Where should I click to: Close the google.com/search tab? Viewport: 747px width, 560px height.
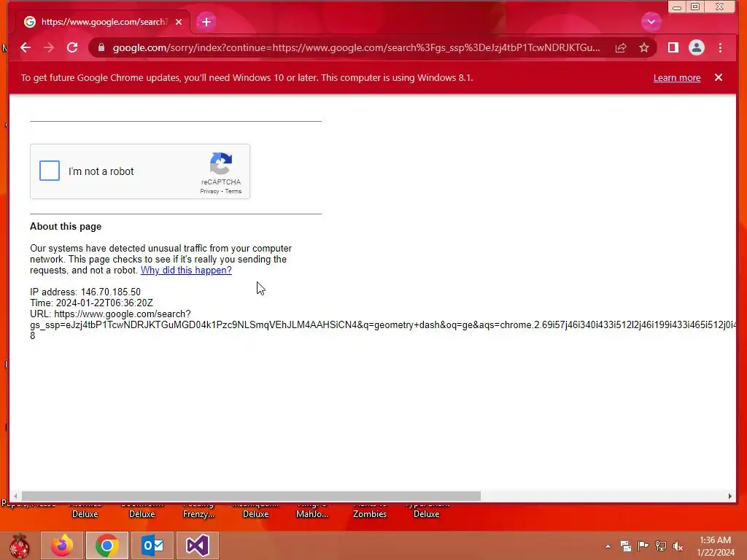(179, 22)
